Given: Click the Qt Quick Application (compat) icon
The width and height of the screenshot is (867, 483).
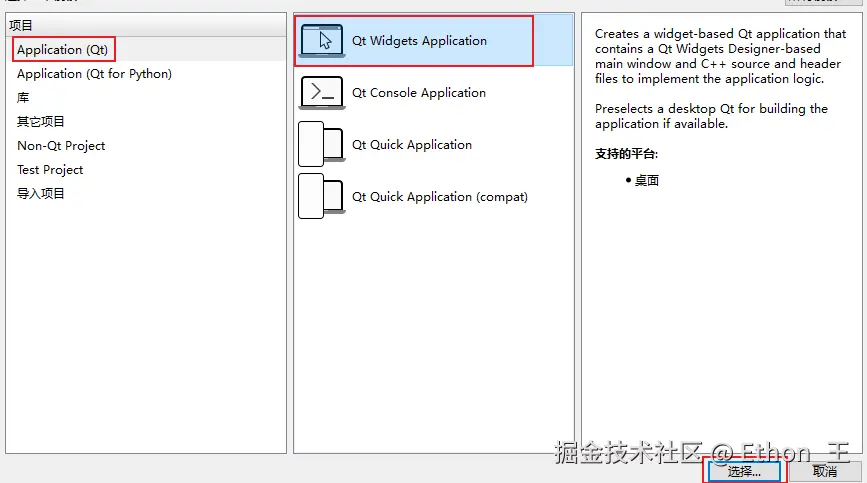Looking at the screenshot, I should pyautogui.click(x=321, y=196).
